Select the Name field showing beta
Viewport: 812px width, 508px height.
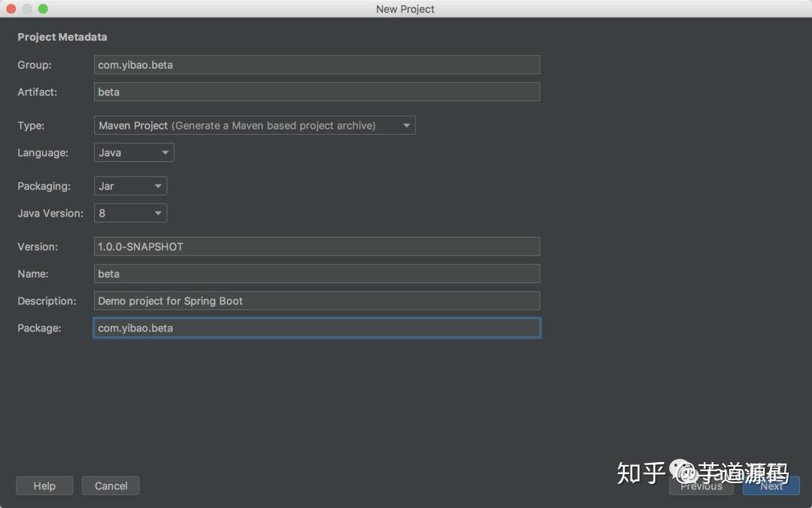[x=316, y=273]
